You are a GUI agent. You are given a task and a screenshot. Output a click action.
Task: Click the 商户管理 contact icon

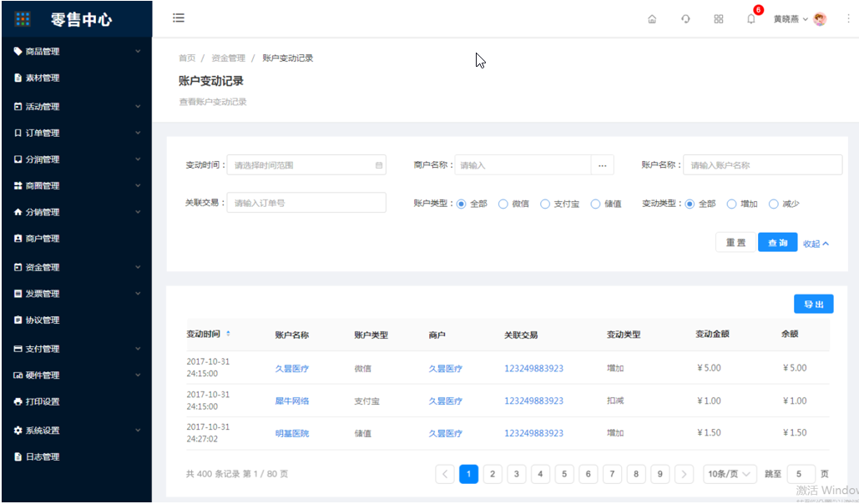[x=18, y=239]
